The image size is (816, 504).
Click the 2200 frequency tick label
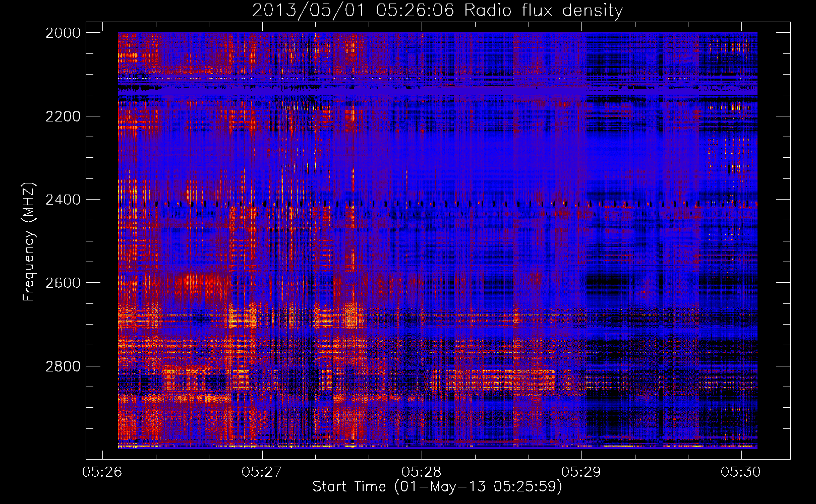63,116
